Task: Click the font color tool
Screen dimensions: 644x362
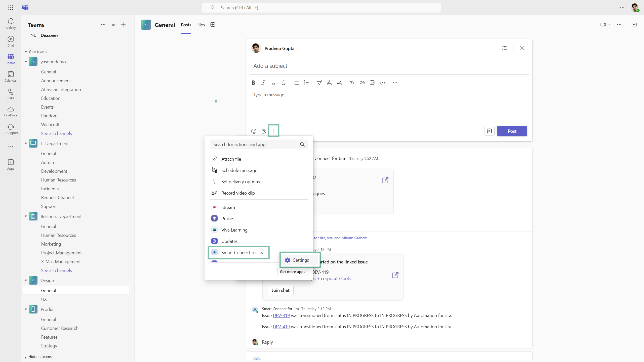Action: pyautogui.click(x=329, y=83)
